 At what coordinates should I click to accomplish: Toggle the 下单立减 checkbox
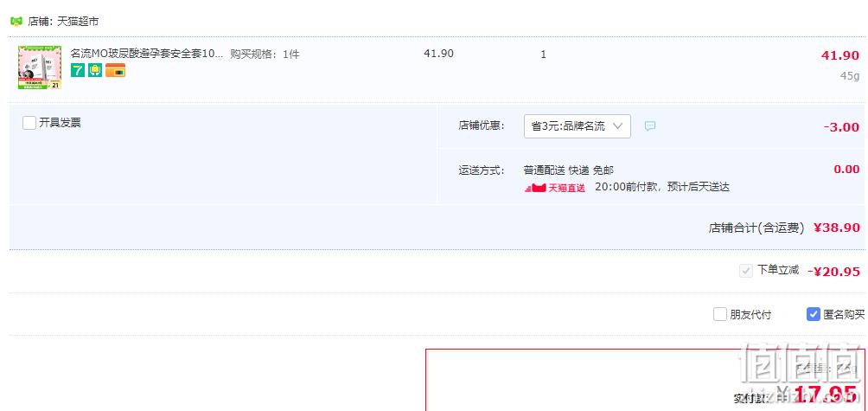pyautogui.click(x=745, y=271)
